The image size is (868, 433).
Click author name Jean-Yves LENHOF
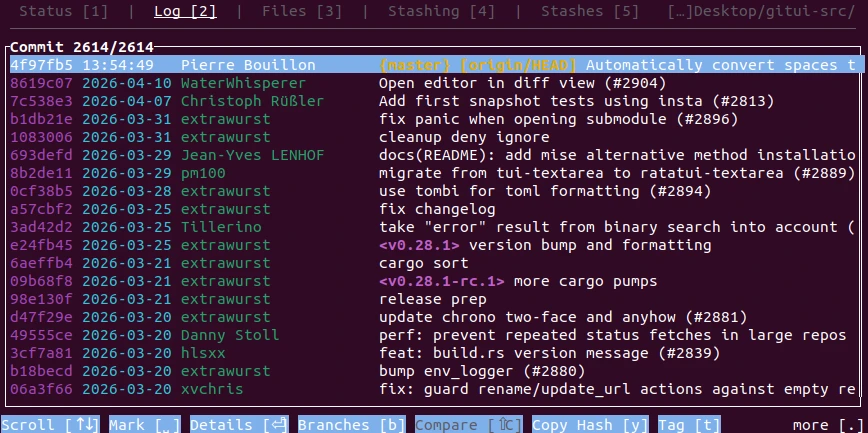point(252,155)
